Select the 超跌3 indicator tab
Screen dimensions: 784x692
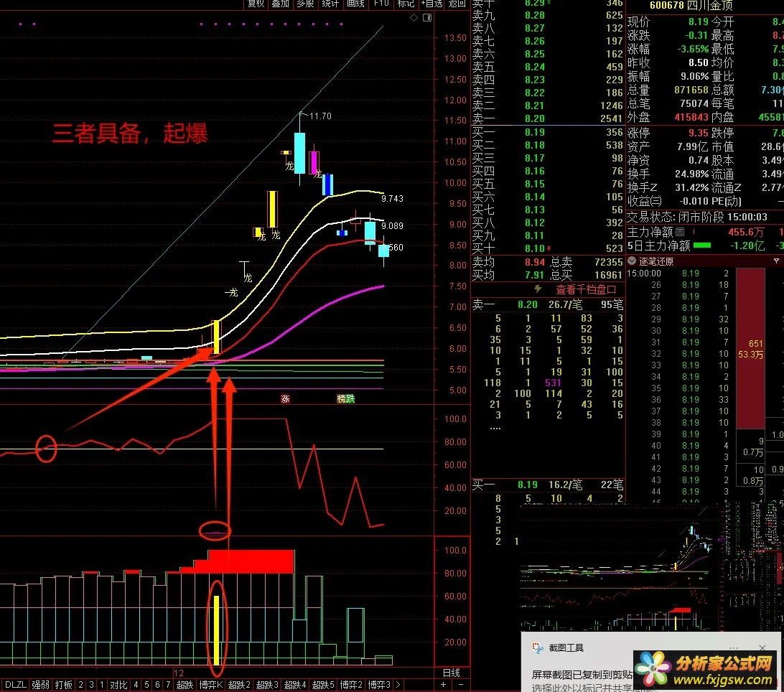click(267, 685)
